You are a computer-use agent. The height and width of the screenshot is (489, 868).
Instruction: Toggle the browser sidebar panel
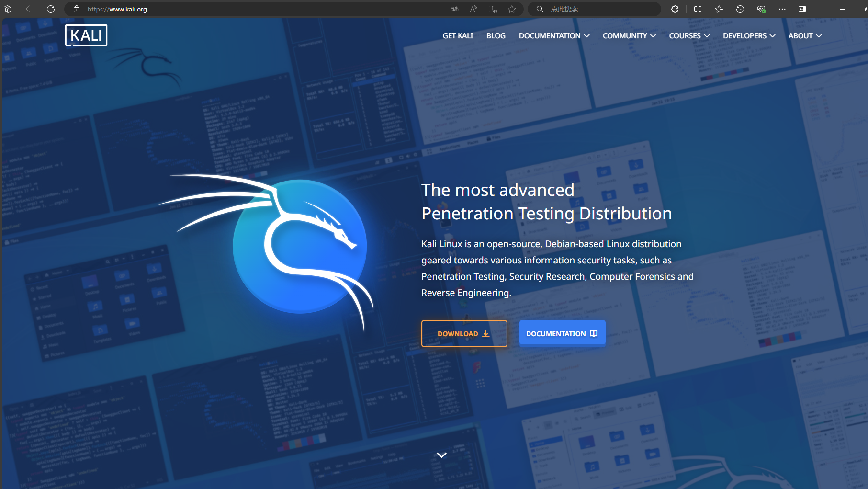pos(802,9)
